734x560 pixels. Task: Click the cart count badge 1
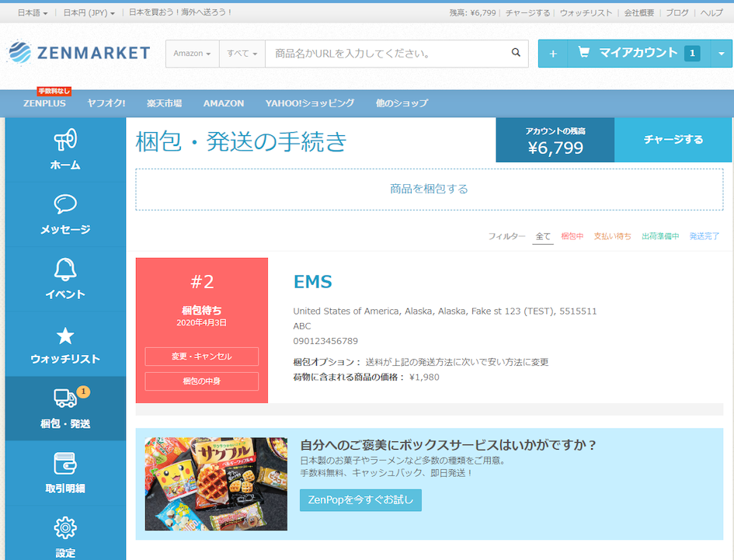(x=692, y=54)
